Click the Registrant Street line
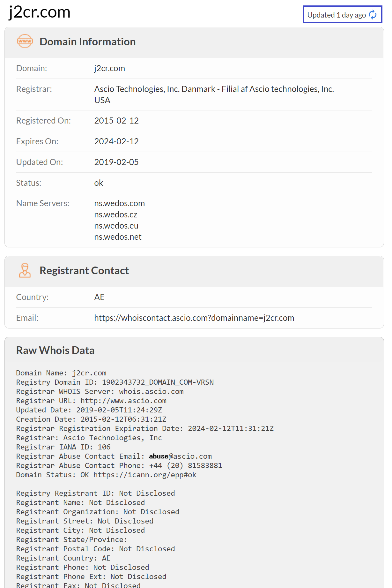This screenshot has width=392, height=588. pyautogui.click(x=85, y=521)
